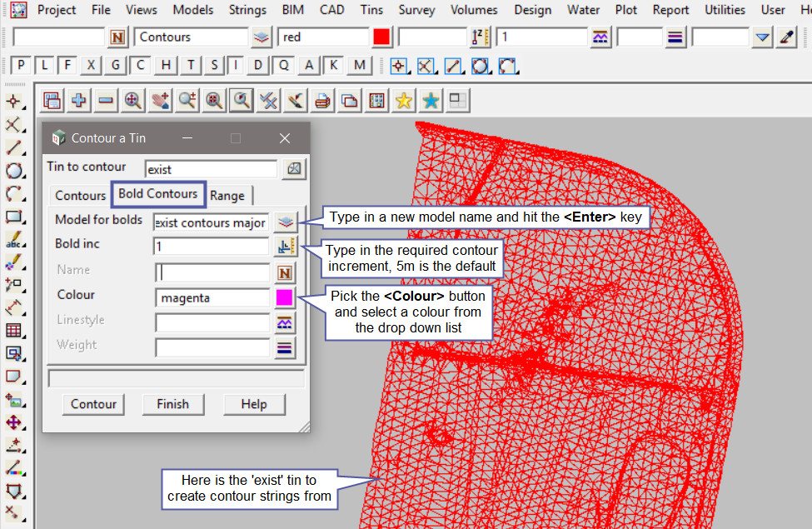Expand the blue dropdown arrow in top toolbar
Viewport: 812px width, 529px height.
click(762, 37)
